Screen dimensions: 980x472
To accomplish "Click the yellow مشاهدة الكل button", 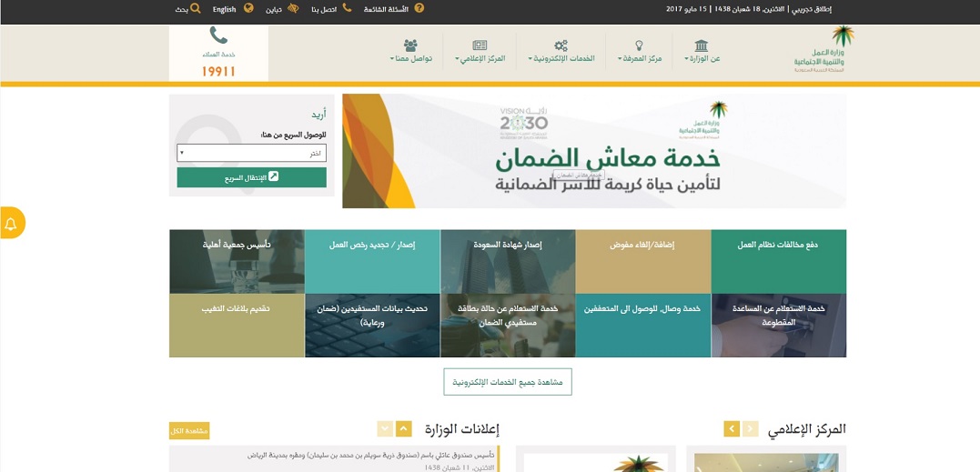I will click(x=189, y=430).
